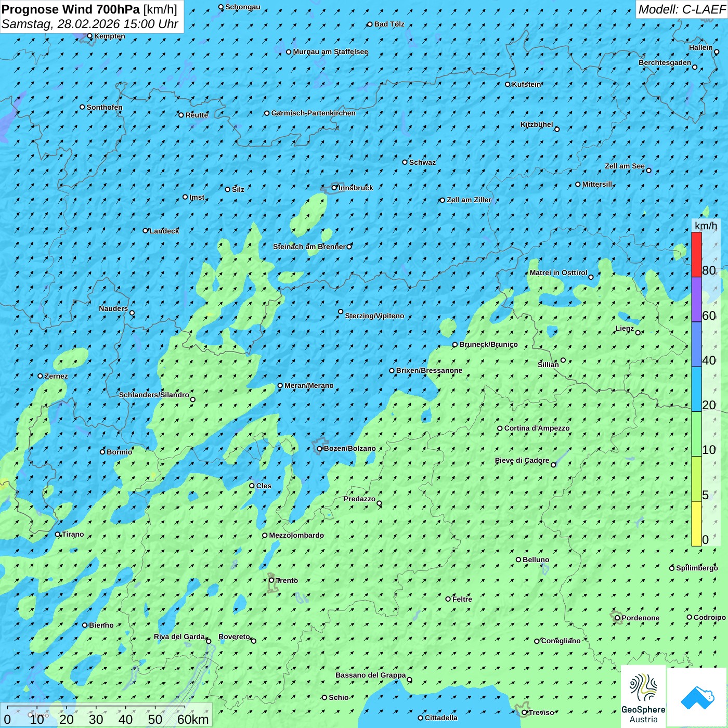Screen dimensions: 728x728
Task: Click the 'Prognose Wind 700hPa' title
Action: pyautogui.click(x=71, y=9)
